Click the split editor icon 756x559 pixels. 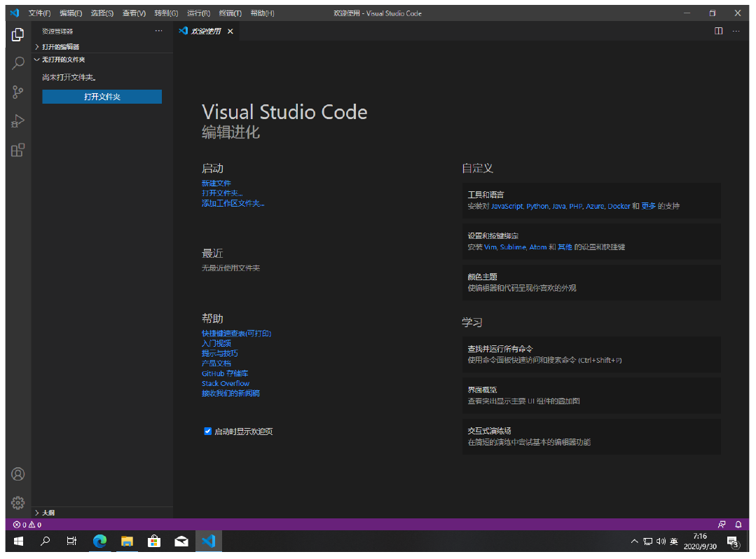(718, 32)
